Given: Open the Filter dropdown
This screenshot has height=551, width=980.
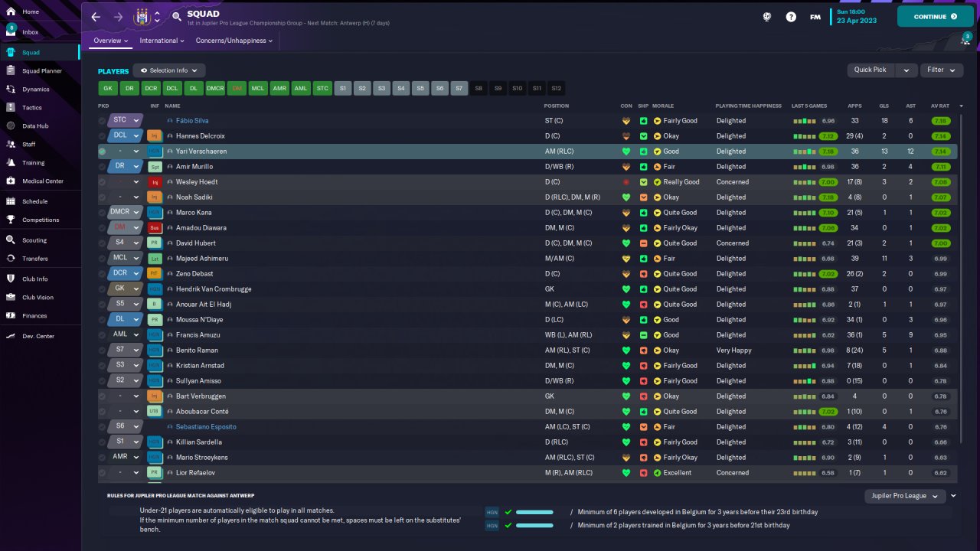Looking at the screenshot, I should pos(941,70).
